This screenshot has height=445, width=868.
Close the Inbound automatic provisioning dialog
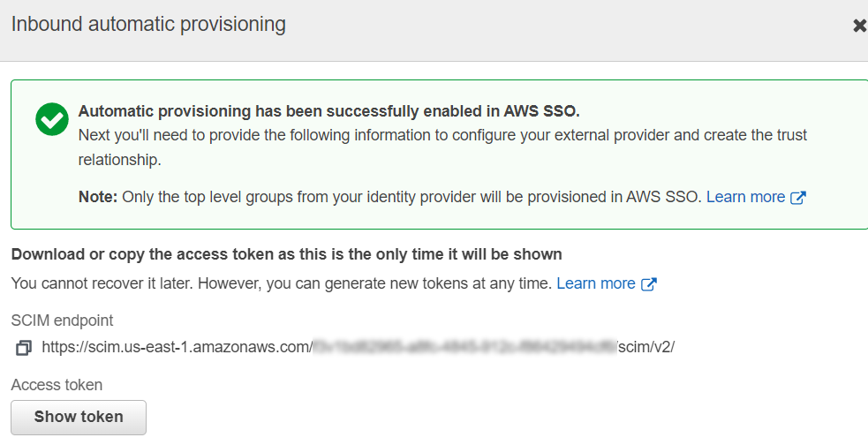coord(859,26)
